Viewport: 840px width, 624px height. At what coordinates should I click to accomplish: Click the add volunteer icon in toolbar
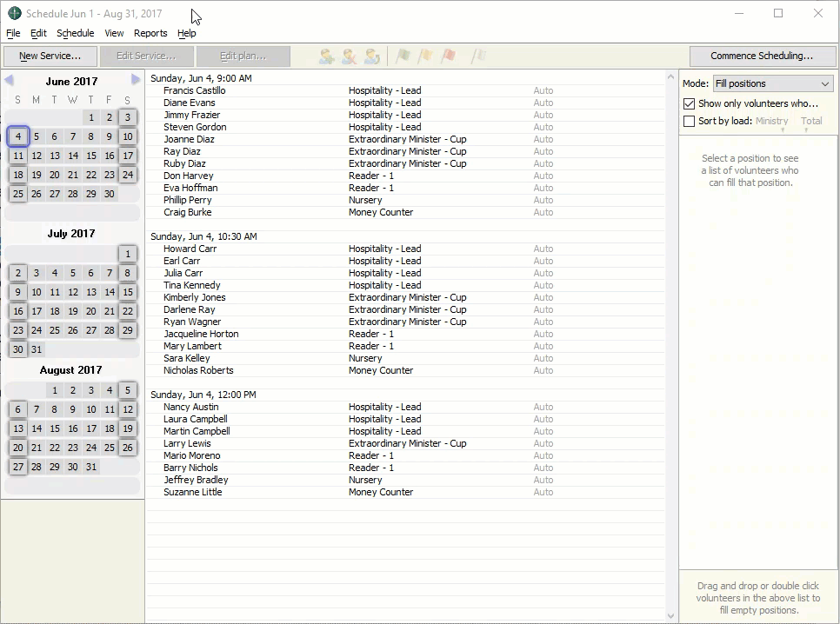pos(327,56)
